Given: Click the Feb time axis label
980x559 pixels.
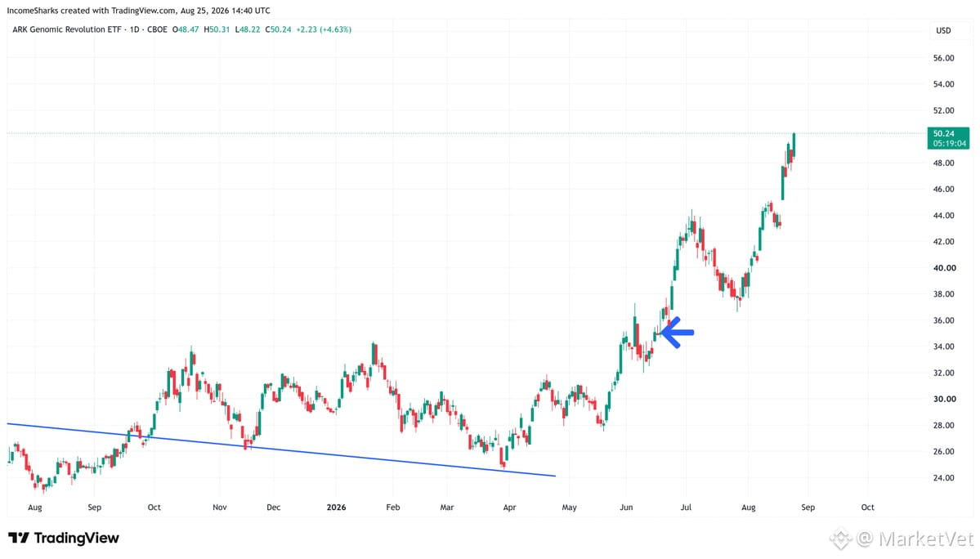Looking at the screenshot, I should pyautogui.click(x=393, y=508).
